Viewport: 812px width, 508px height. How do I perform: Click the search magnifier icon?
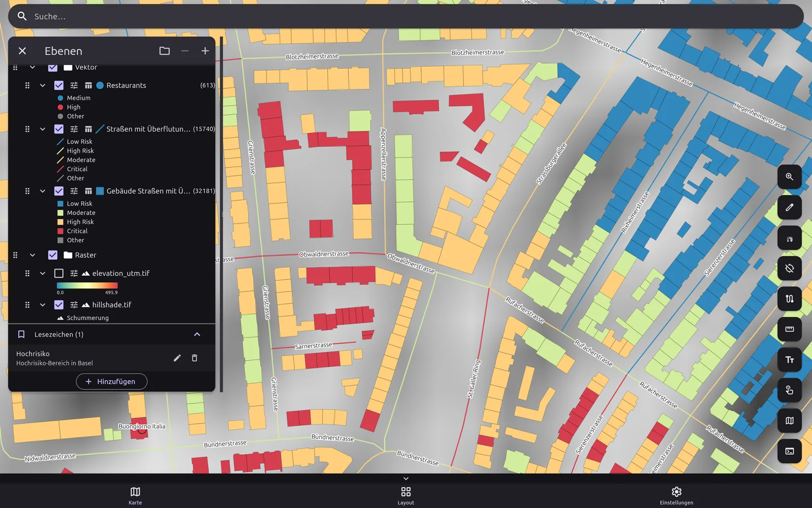tap(22, 16)
